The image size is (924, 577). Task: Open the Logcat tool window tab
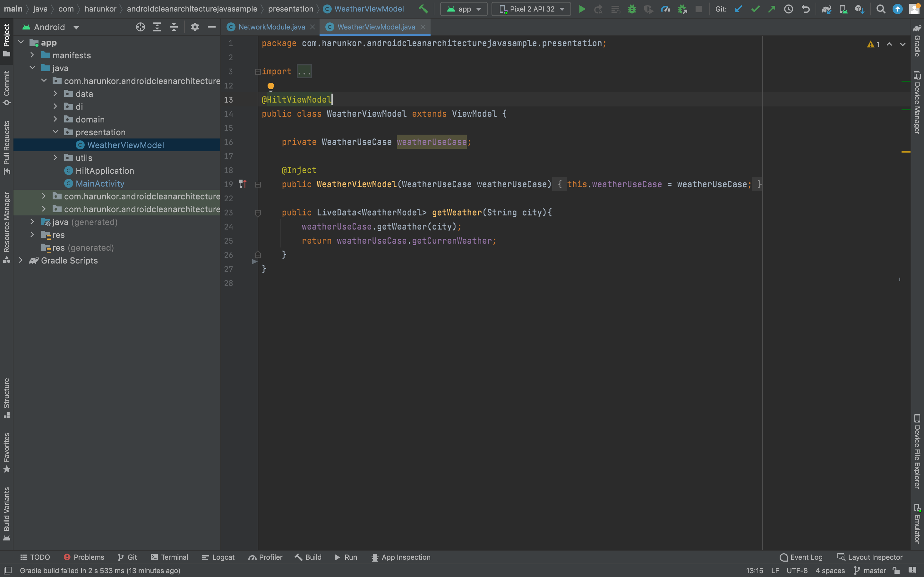coord(218,557)
